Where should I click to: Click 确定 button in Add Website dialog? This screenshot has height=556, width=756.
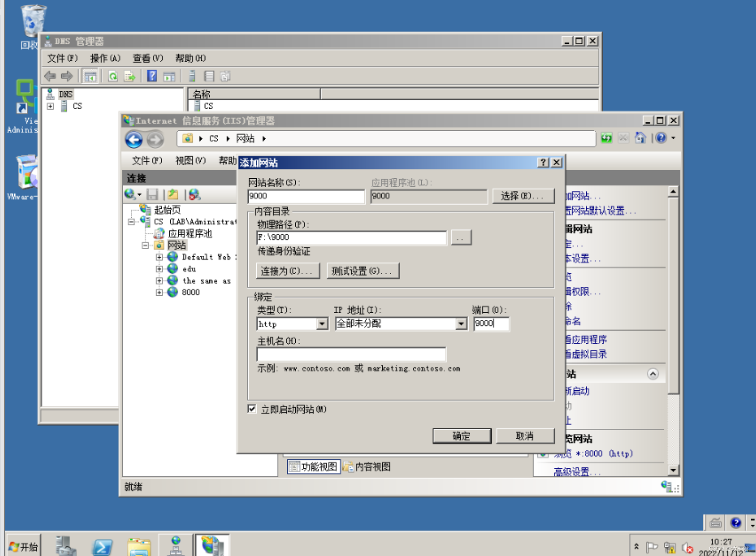(x=462, y=436)
